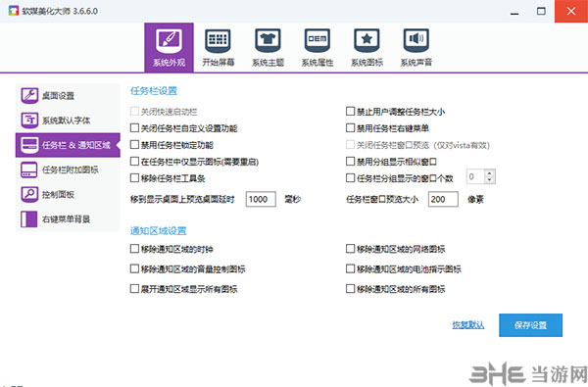Click the 右键菜单背景 sidebar icon
The width and height of the screenshot is (588, 387).
point(29,219)
